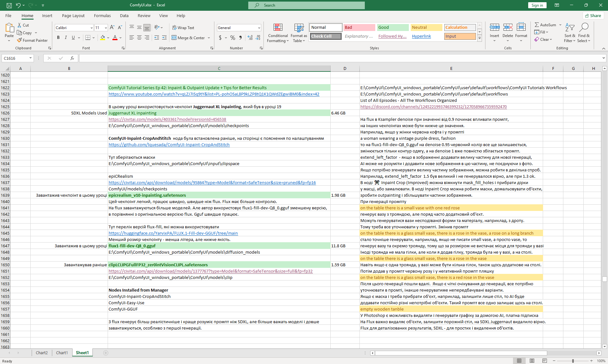Click the Insert Function fx icon
This screenshot has width=608, height=364.
pos(72,58)
